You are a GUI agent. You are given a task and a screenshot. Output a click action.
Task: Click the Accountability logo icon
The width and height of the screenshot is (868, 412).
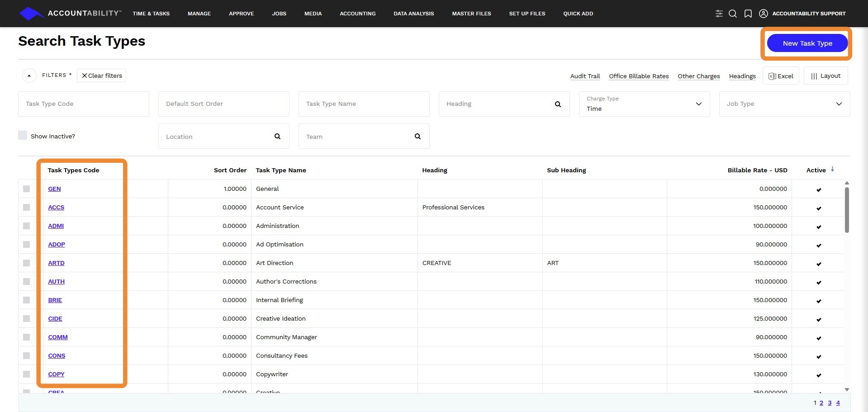coord(31,14)
